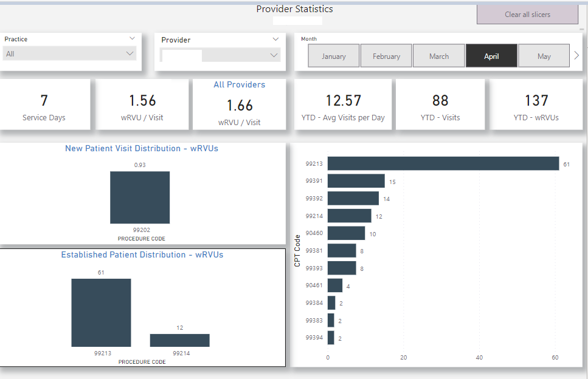Click the PROCEDURE CODE label under New Patient chart
Viewport: 588px width, 379px height.
141,239
